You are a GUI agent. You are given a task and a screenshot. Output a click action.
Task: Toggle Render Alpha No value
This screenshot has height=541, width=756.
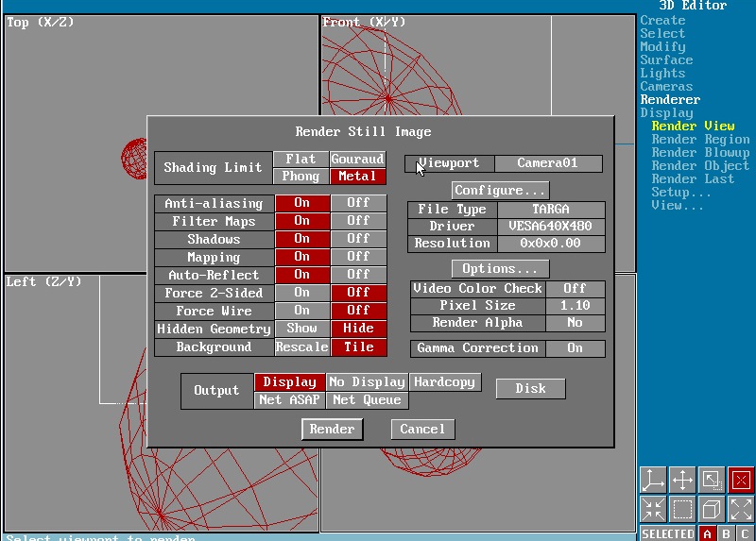(576, 323)
